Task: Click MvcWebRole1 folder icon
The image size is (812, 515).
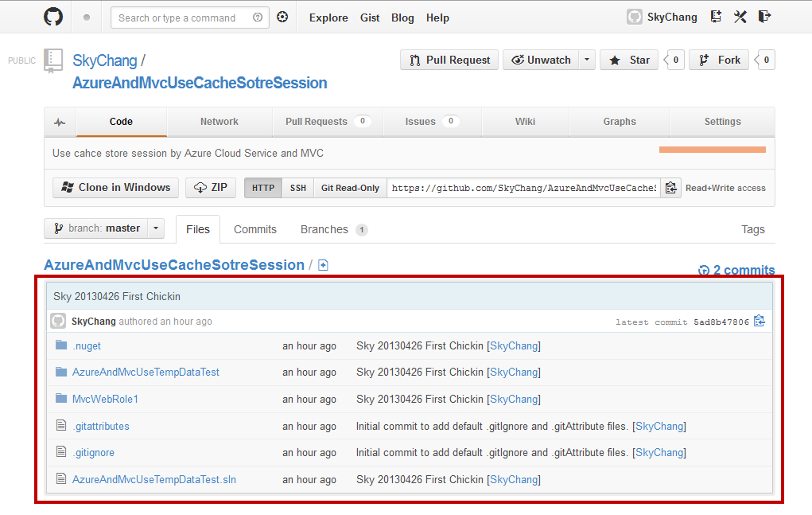Action: click(61, 399)
